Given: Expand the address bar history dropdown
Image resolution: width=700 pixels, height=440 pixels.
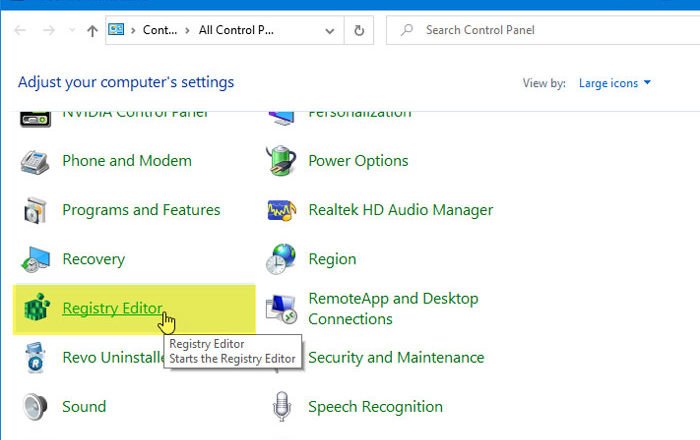Looking at the screenshot, I should coord(330,31).
